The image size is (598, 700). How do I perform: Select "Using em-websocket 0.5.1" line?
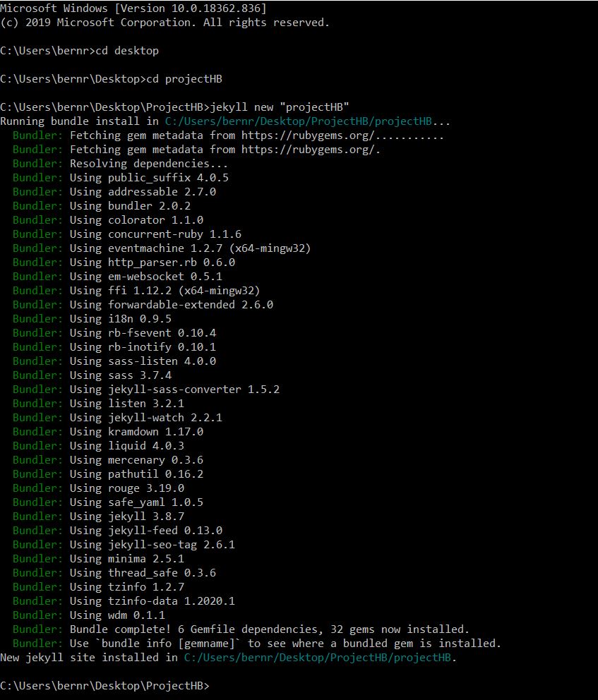(x=117, y=277)
